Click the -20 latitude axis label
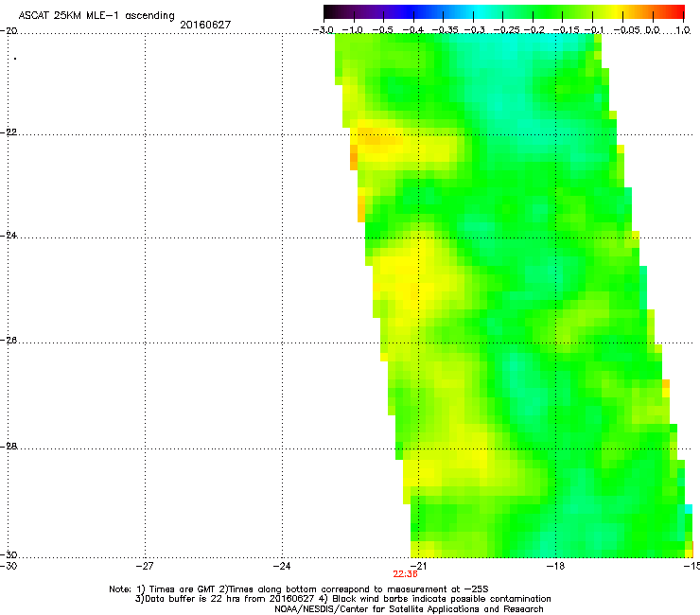700x615 pixels. (x=9, y=30)
